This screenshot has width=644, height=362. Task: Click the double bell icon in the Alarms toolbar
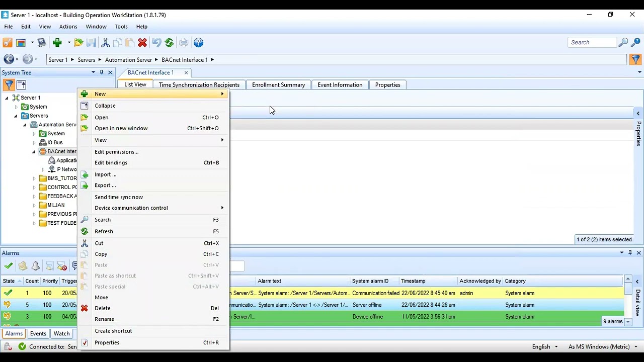tap(23, 266)
